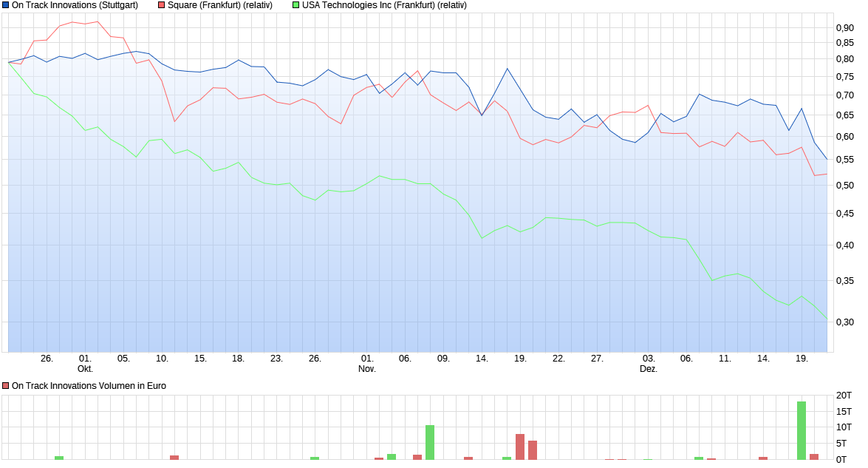Select the 'Square (Frankfurt) (relativ)' legend label
868x468 pixels.
220,5
